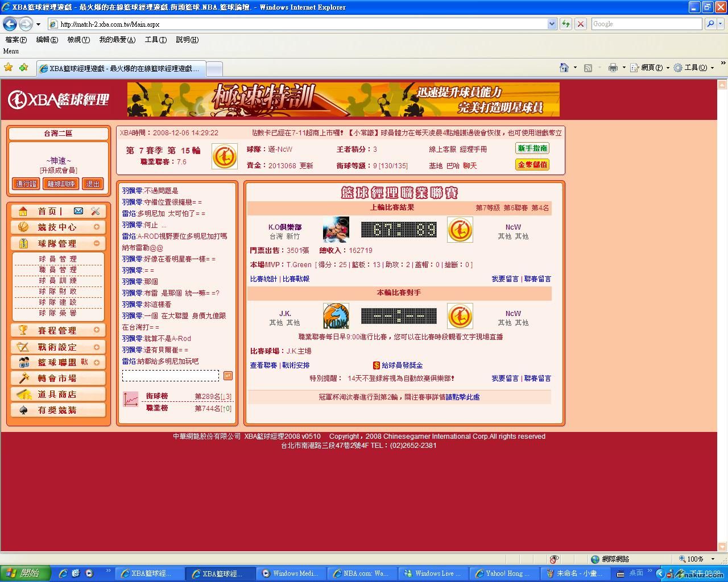Open the address bar dropdown arrow
This screenshot has width=728, height=582.
pos(552,24)
